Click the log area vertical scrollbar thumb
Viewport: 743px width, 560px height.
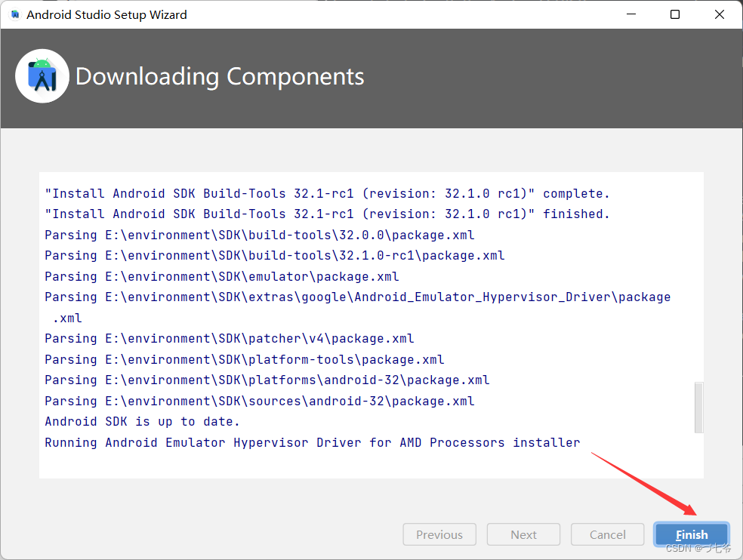(698, 408)
